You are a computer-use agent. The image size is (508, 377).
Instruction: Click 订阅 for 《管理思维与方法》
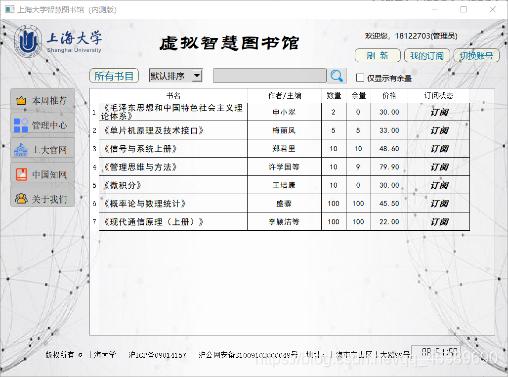coord(439,167)
